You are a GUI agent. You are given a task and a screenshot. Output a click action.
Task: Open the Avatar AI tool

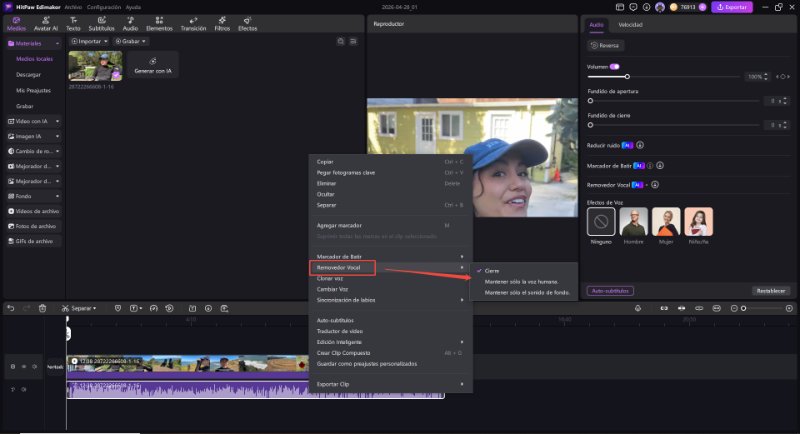tap(45, 23)
